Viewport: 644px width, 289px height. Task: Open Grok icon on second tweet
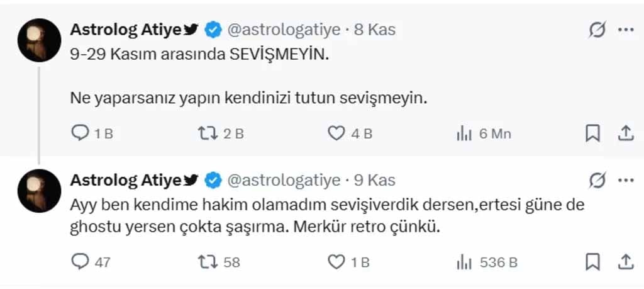pos(597,180)
